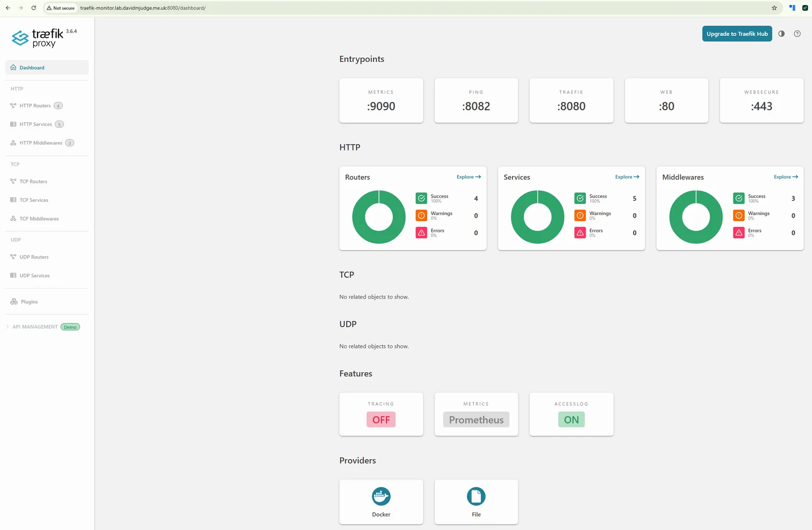The image size is (812, 530).
Task: Click the Middlewares Errors red icon
Action: click(x=739, y=233)
